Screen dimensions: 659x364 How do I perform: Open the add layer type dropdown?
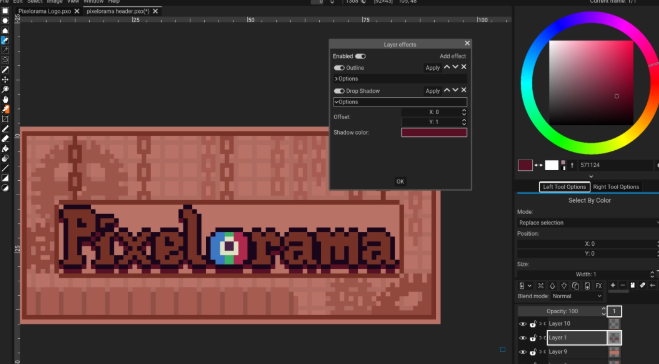[x=529, y=286]
